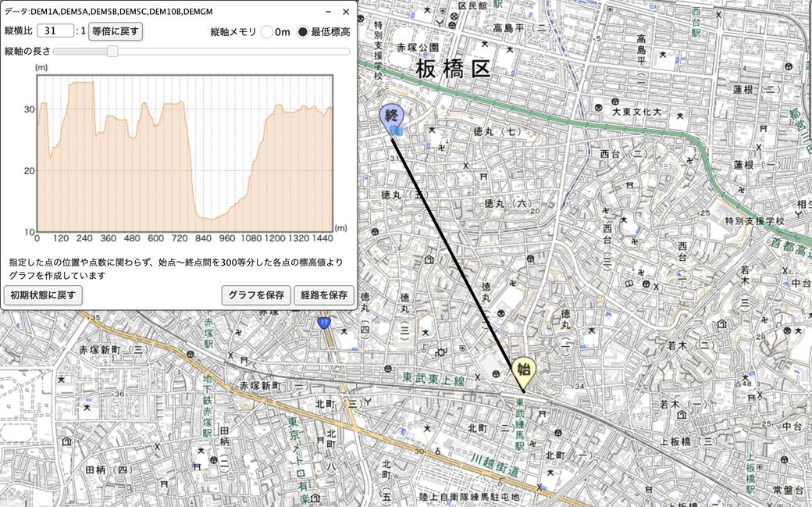
Task: Save the graph with グラフを保存
Action: pyautogui.click(x=255, y=295)
